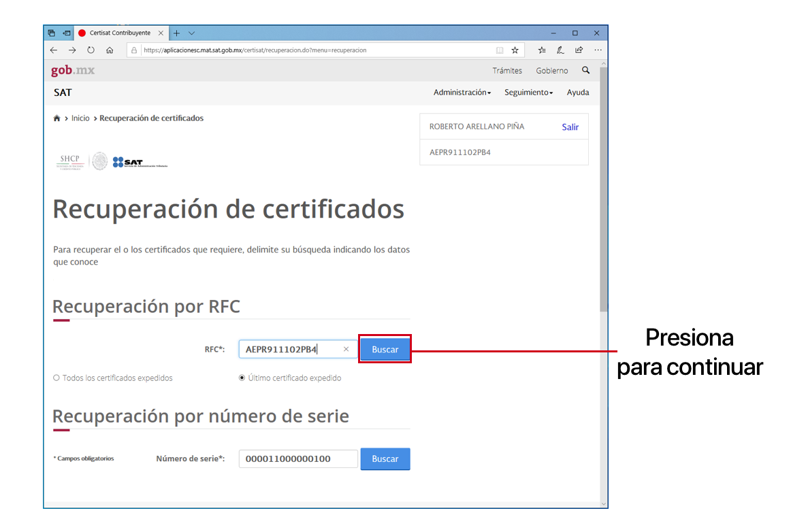Image resolution: width=806 pixels, height=532 pixels.
Task: Expand the Administración menu
Action: tap(462, 93)
